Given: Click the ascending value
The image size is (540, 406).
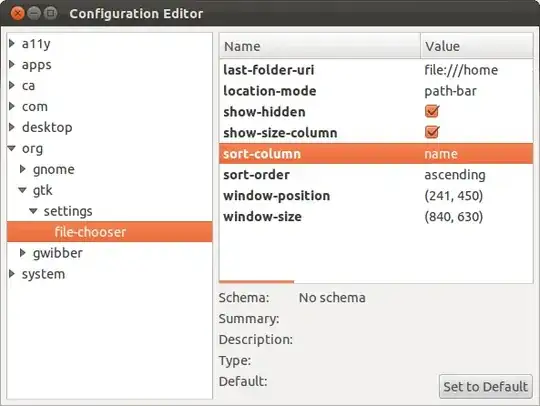Looking at the screenshot, I should point(455,175).
